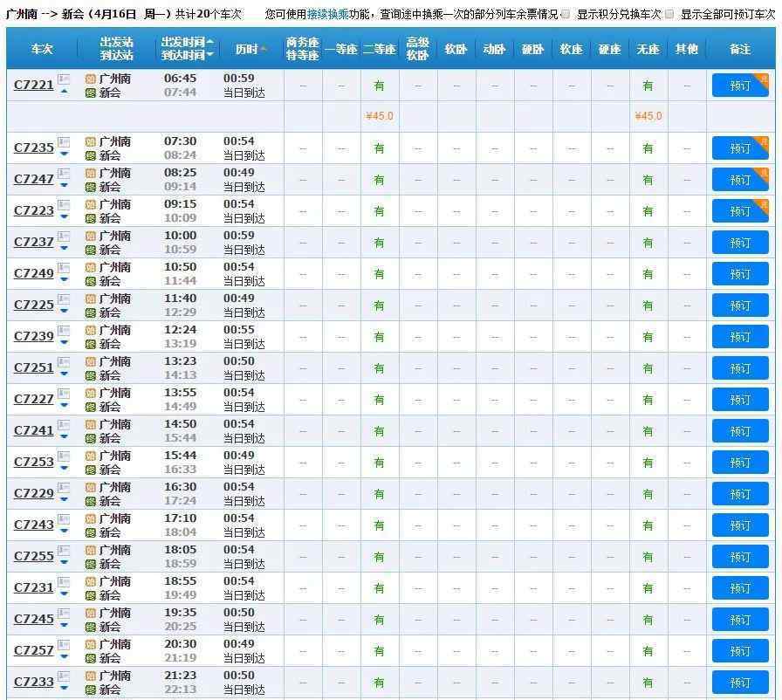Open the 接续换乘 link
This screenshot has height=700, width=782.
pos(327,14)
